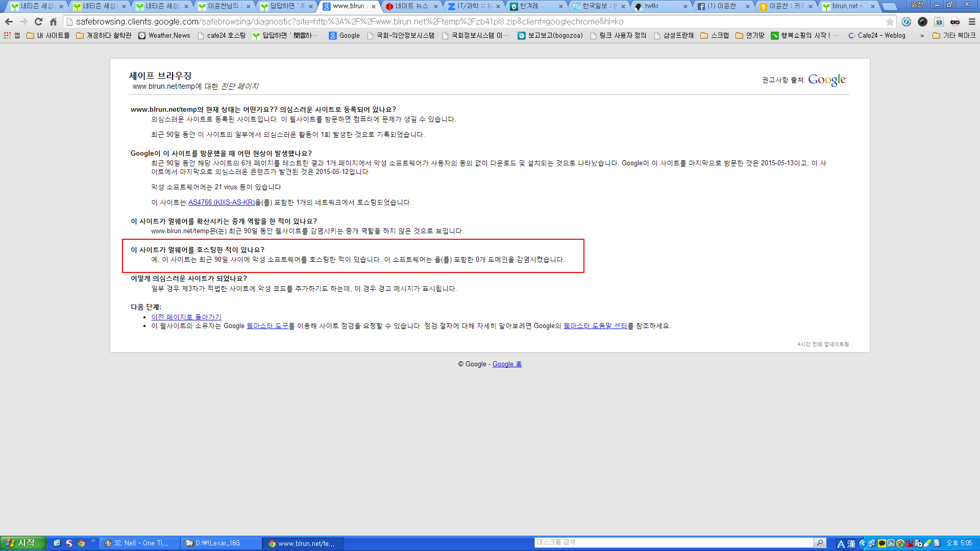The height and width of the screenshot is (551, 980).
Task: Open the D:\Lexar_16G taskbar window
Action: coord(222,543)
